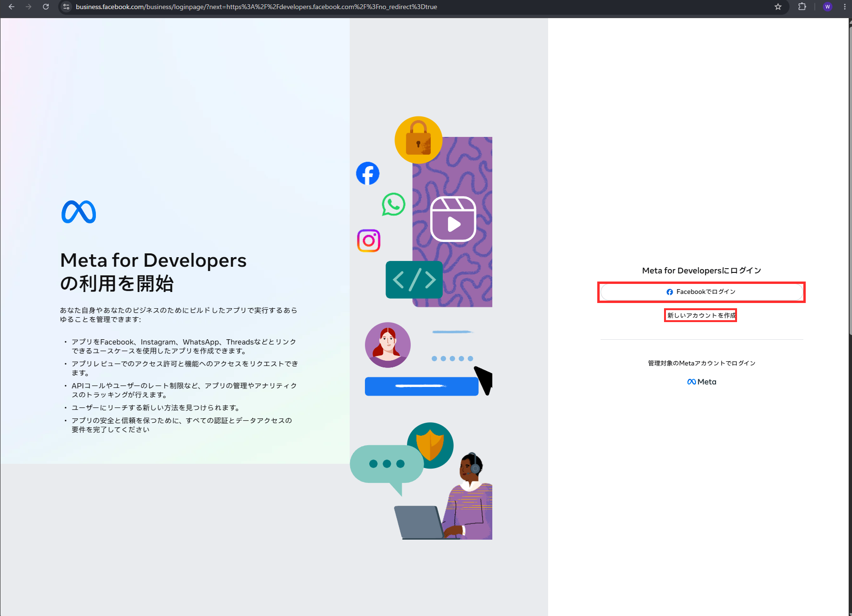This screenshot has width=852, height=616.
Task: Click the teal code brackets icon
Action: (414, 280)
